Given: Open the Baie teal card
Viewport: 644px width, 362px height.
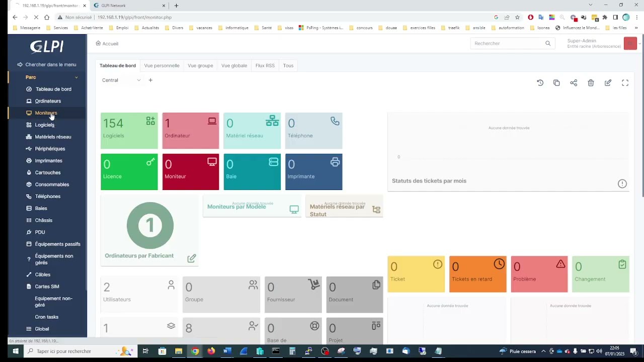Looking at the screenshot, I should click(x=252, y=172).
